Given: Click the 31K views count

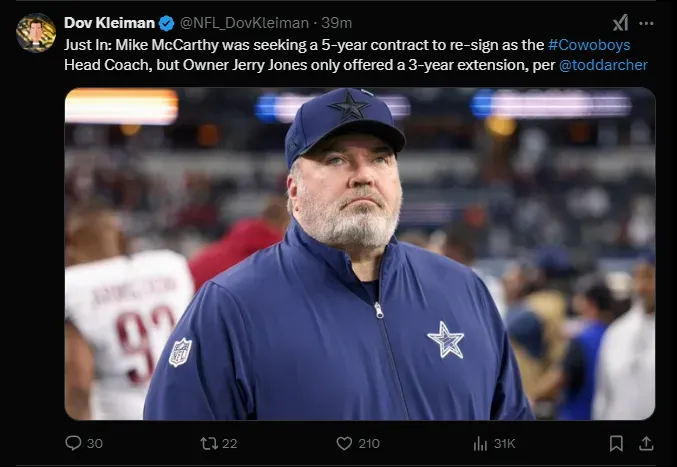Looking at the screenshot, I should pos(505,443).
